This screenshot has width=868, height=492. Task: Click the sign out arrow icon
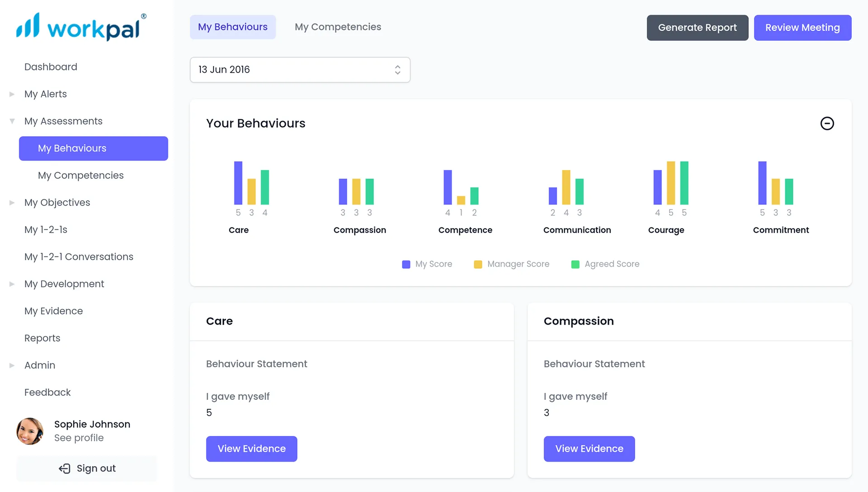64,468
